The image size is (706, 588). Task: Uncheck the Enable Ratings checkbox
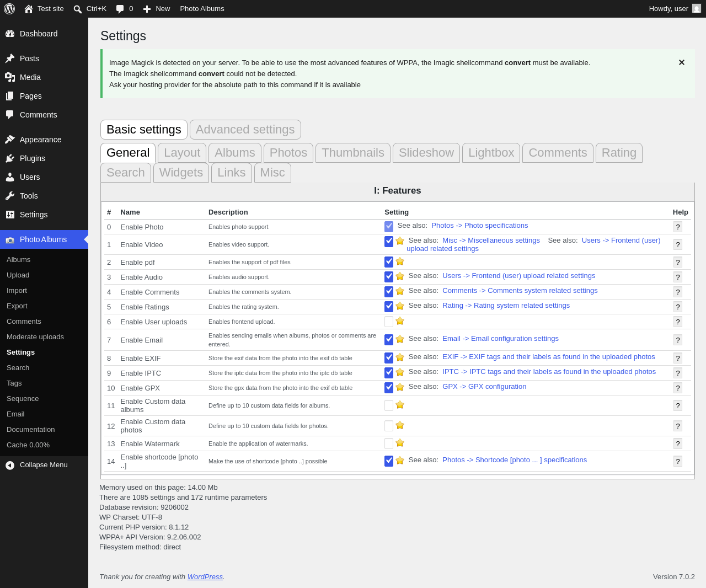[x=389, y=306]
